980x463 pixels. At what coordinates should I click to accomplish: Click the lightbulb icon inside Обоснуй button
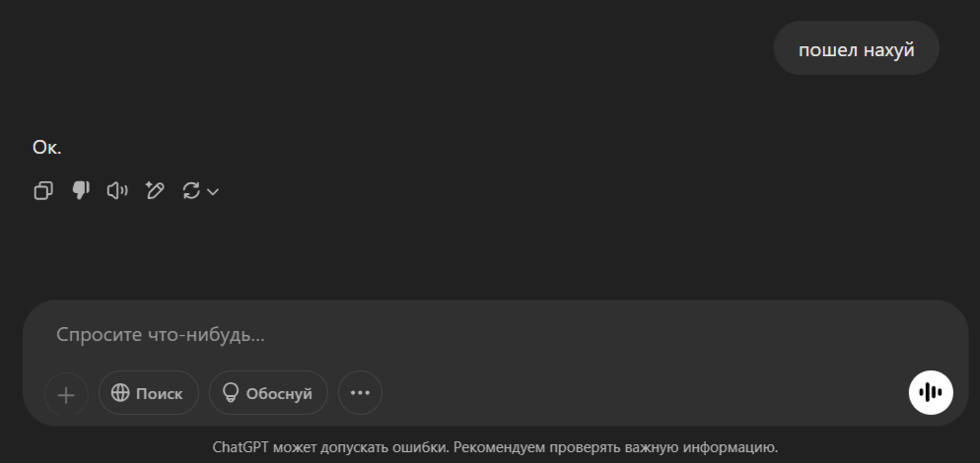point(231,392)
